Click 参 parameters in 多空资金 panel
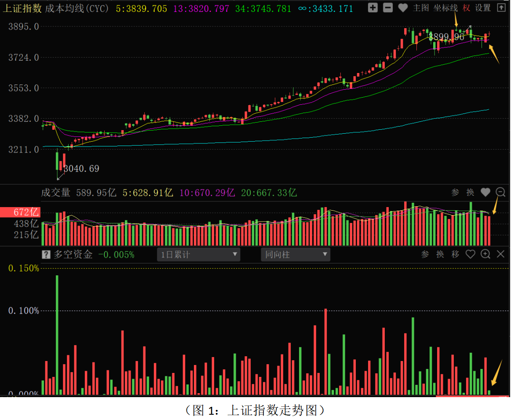This screenshot has width=511, height=420. 425,254
